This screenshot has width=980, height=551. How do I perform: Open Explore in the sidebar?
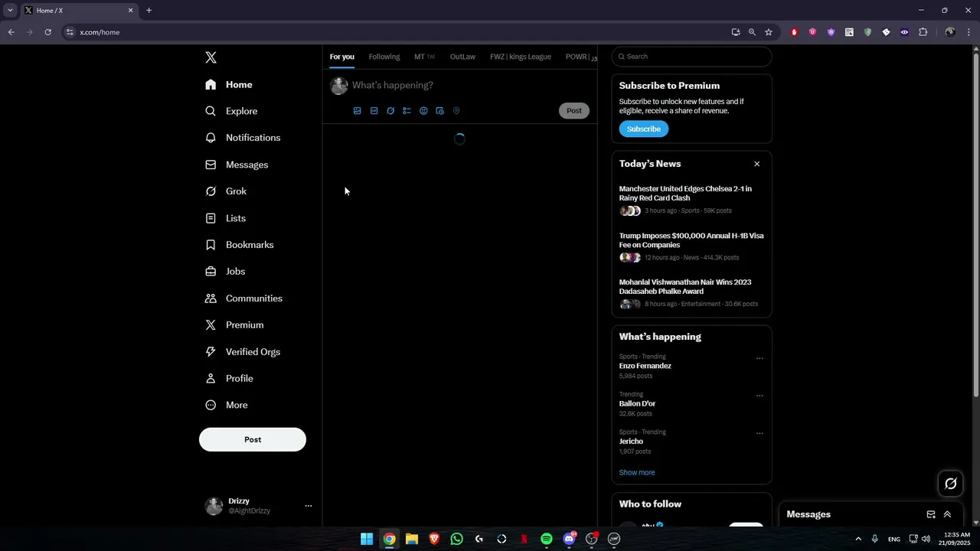point(231,111)
